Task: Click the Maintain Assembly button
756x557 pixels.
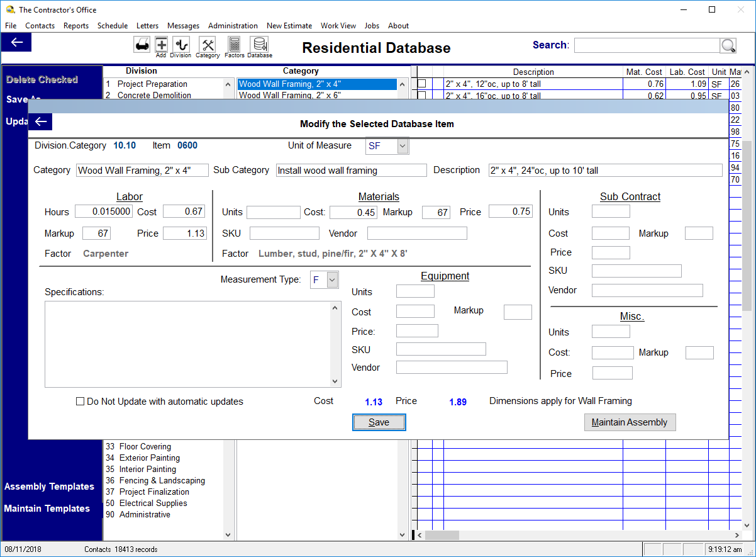Action: pyautogui.click(x=630, y=422)
